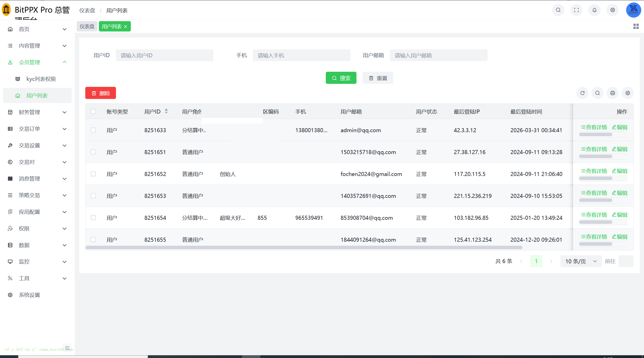Select 用户列表 in the sidebar
The image size is (644, 358).
coord(37,96)
